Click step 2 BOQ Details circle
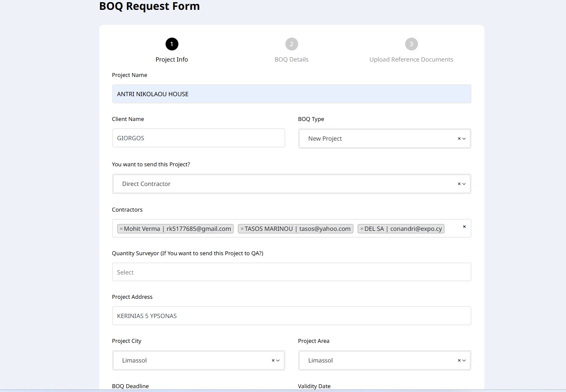This screenshot has width=566, height=392. click(291, 44)
